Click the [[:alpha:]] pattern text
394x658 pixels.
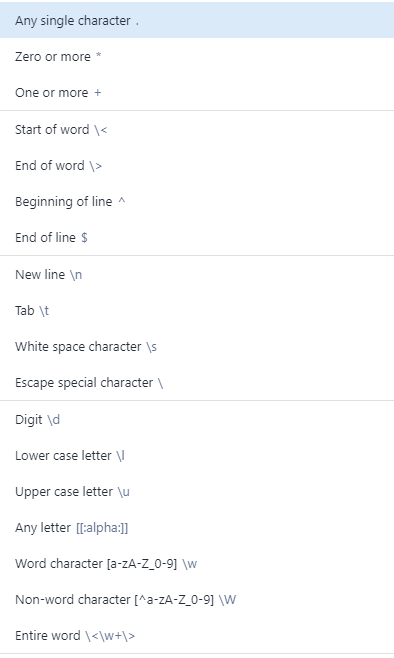pos(102,528)
